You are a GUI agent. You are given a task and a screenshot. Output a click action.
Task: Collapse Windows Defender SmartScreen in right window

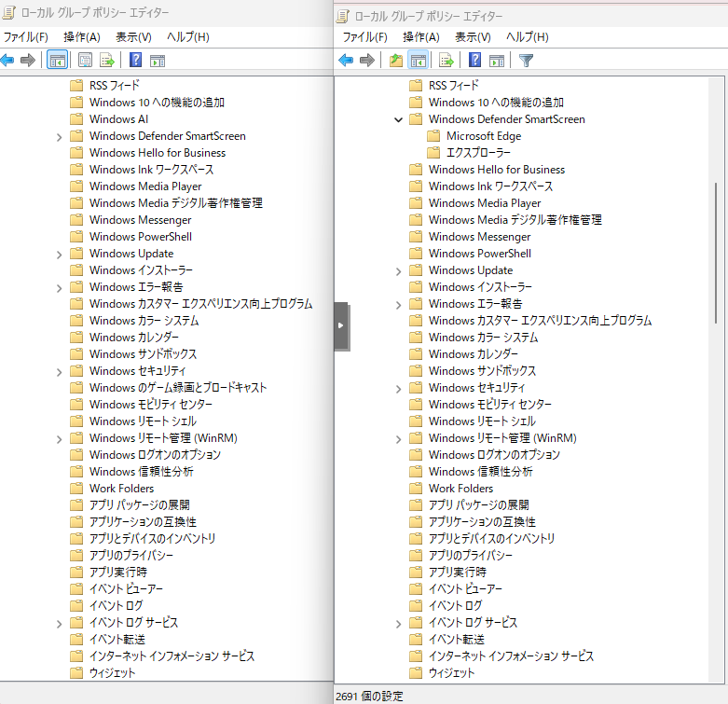pyautogui.click(x=398, y=119)
